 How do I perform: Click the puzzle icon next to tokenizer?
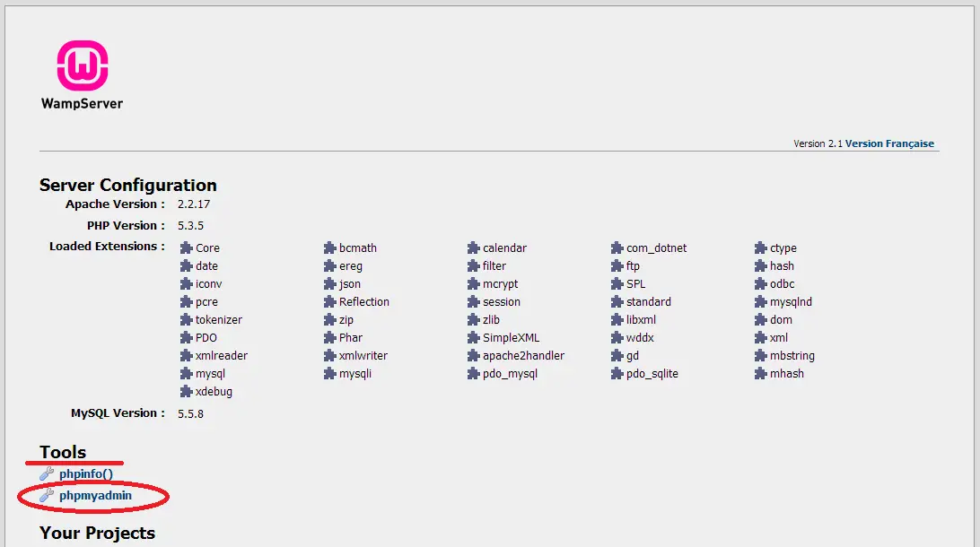tap(187, 320)
